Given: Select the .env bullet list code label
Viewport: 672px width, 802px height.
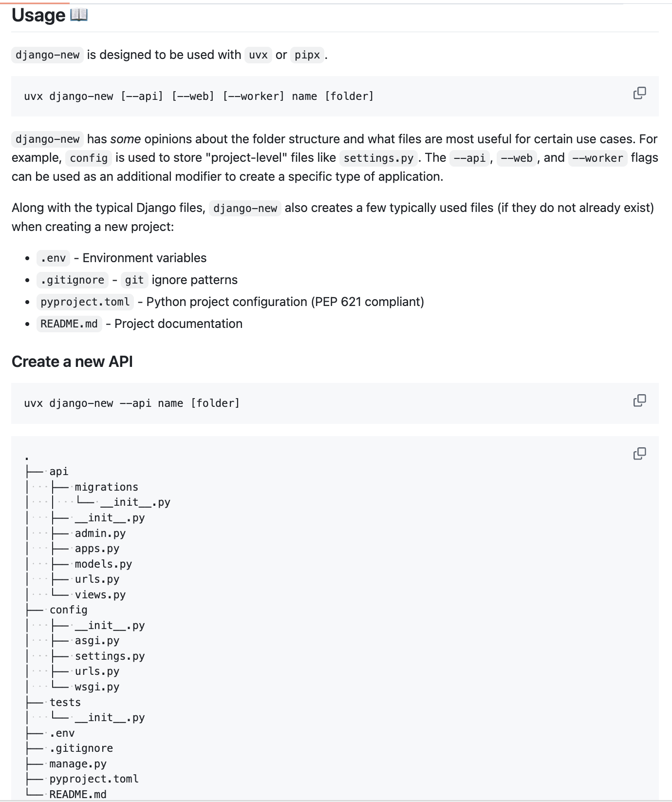Looking at the screenshot, I should (x=53, y=258).
